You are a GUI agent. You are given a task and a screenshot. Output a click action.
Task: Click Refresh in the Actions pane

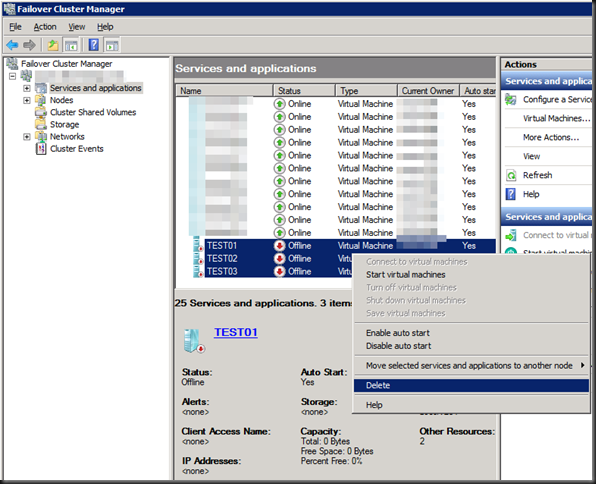click(537, 175)
